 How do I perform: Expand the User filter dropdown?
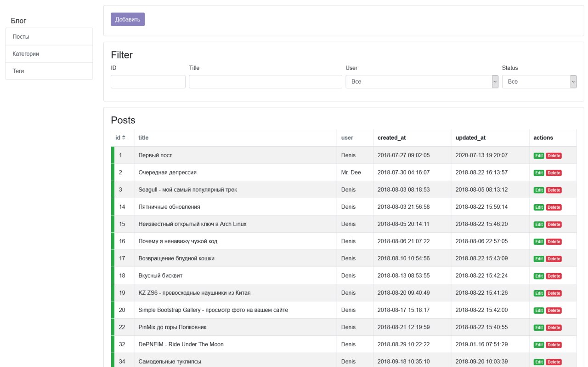[x=421, y=81]
